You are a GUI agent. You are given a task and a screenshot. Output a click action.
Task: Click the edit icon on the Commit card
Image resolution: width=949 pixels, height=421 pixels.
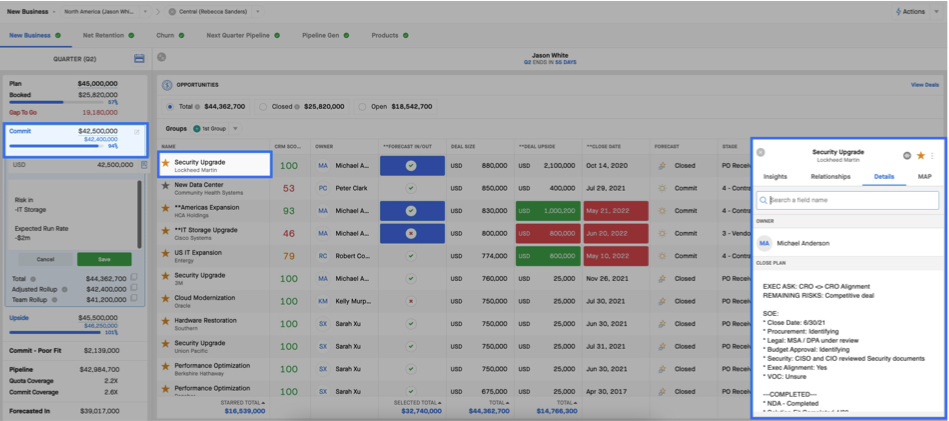pos(136,132)
